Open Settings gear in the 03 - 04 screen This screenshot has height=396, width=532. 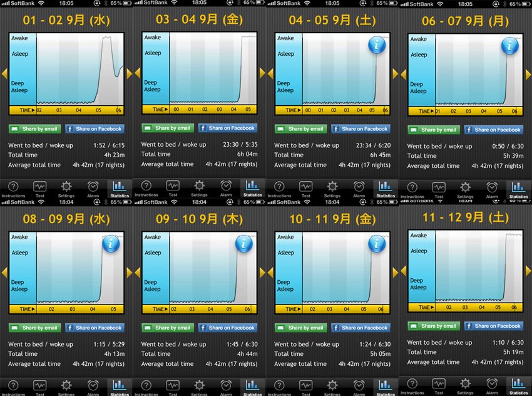[x=199, y=187]
